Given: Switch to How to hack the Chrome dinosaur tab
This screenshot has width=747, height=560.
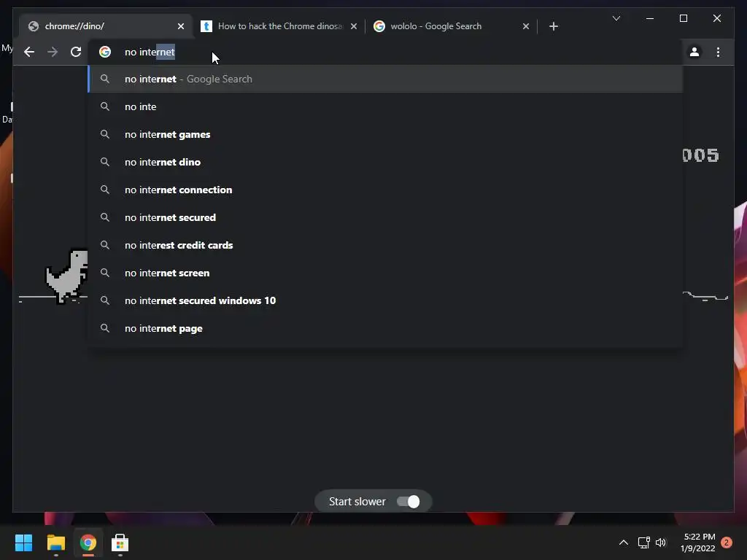Looking at the screenshot, I should [279, 26].
